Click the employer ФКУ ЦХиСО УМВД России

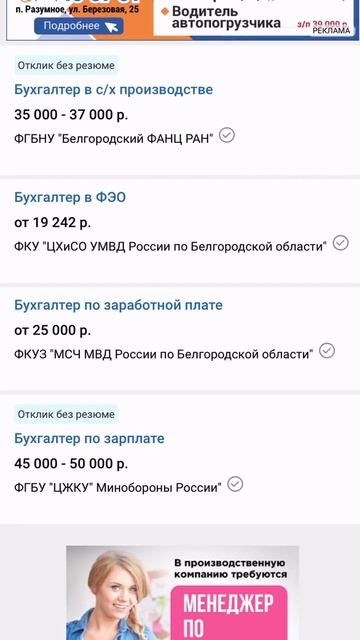171,247
